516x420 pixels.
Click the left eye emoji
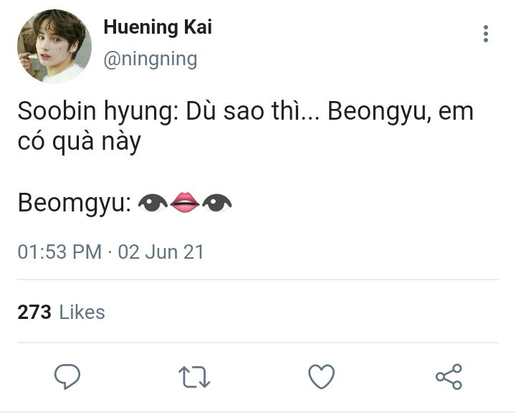(152, 204)
